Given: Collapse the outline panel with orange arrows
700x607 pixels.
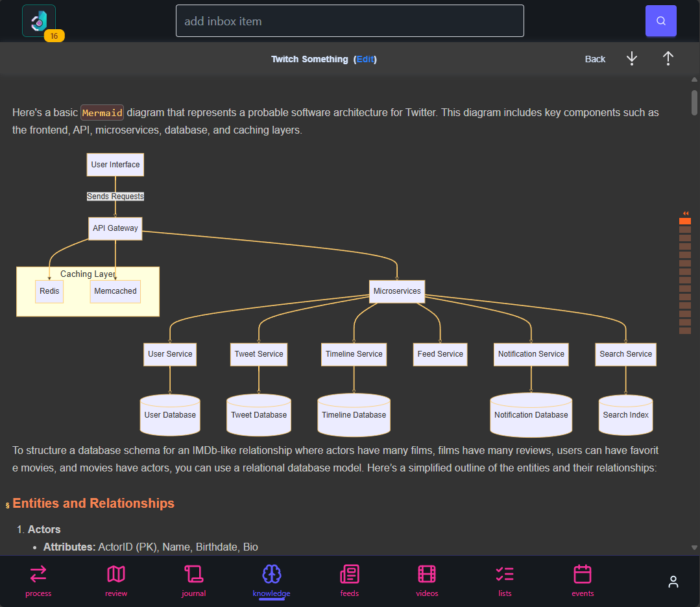Looking at the screenshot, I should point(685,213).
